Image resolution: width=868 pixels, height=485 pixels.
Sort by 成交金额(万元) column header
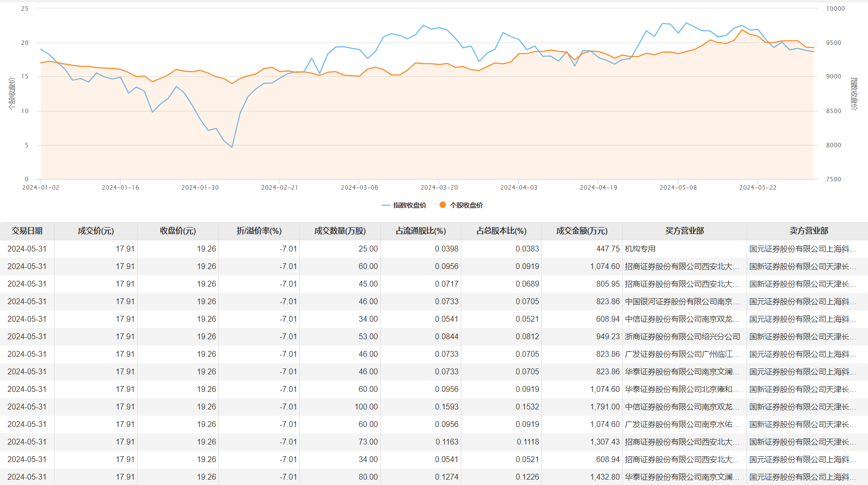coord(582,231)
